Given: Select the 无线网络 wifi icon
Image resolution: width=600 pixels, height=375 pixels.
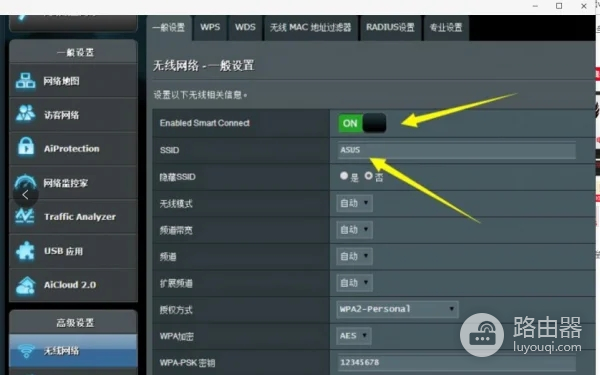Looking at the screenshot, I should point(26,351).
